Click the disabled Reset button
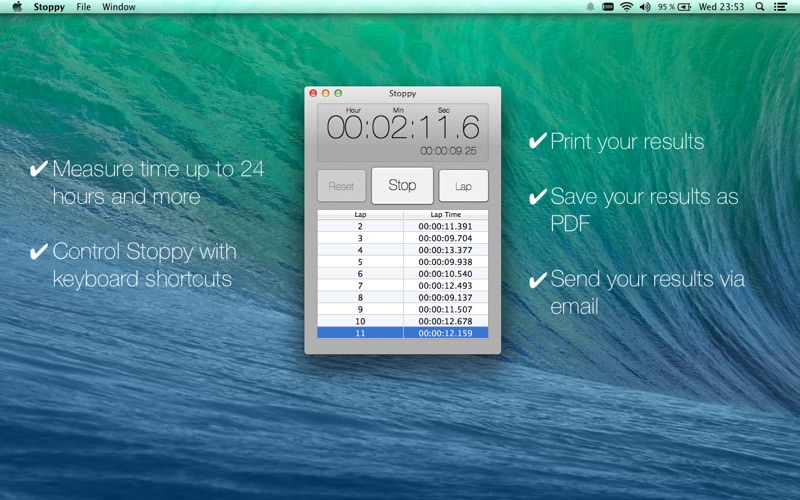 (341, 186)
